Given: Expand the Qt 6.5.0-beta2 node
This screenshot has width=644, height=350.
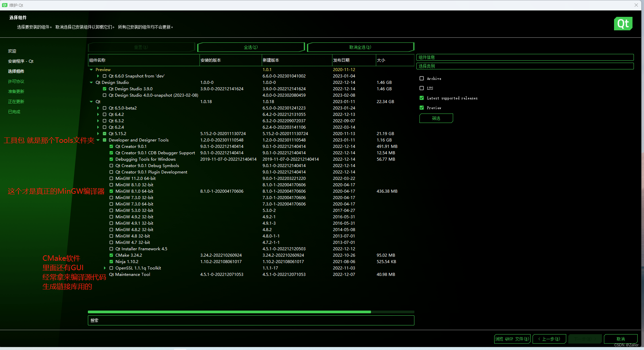Looking at the screenshot, I should coord(98,108).
